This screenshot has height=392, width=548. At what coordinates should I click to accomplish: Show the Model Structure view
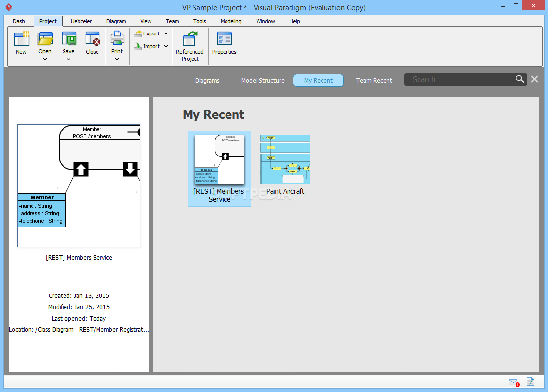[263, 80]
